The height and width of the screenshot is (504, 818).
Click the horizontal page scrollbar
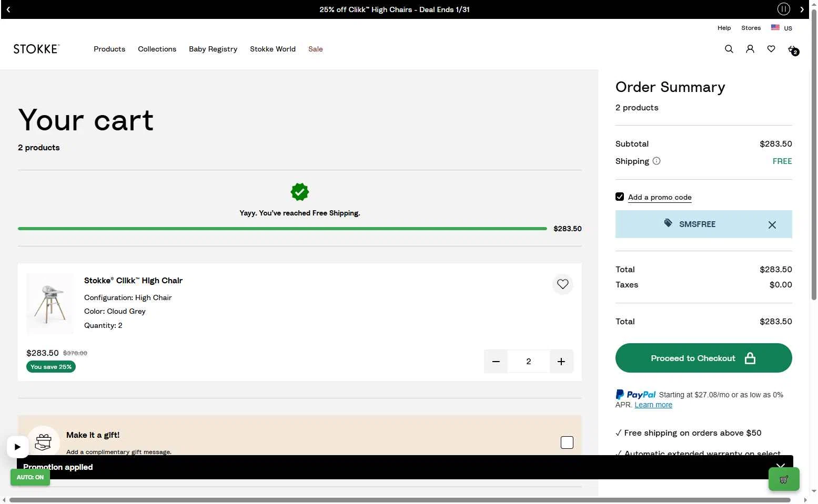(x=400, y=500)
